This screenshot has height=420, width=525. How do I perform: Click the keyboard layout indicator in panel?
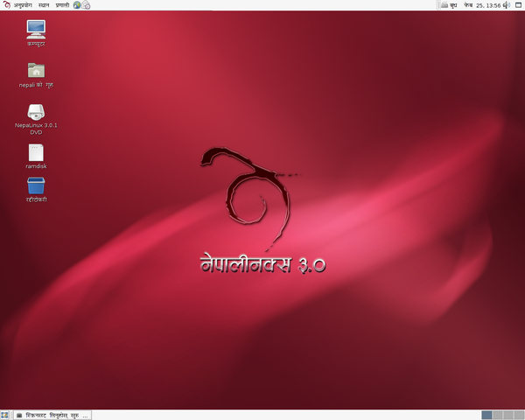point(444,5)
